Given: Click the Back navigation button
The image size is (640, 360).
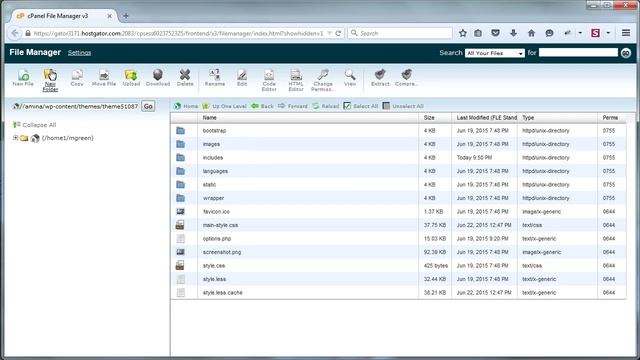Looking at the screenshot, I should click(x=262, y=106).
